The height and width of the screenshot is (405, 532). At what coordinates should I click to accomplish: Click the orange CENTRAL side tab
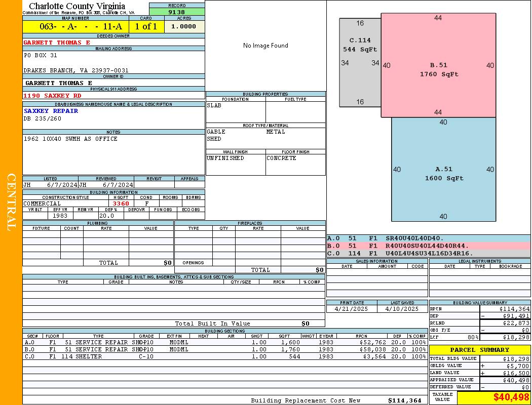(x=11, y=202)
